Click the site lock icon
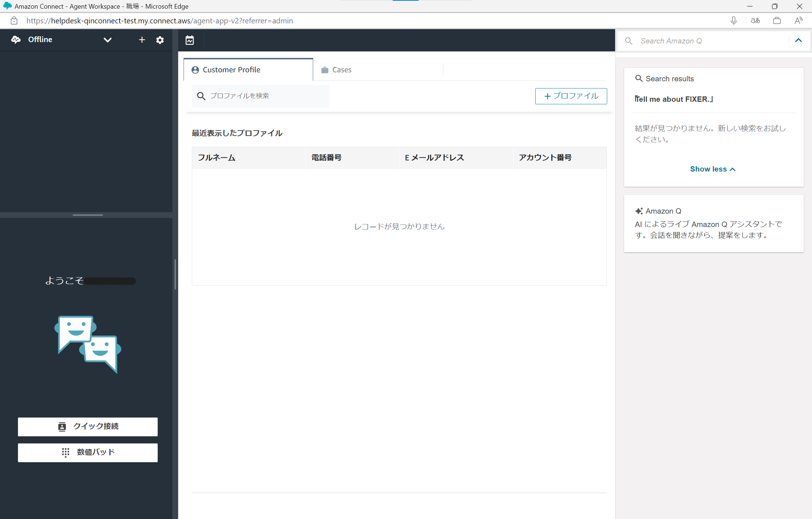Screen dimensions: 812x519 point(14,21)
